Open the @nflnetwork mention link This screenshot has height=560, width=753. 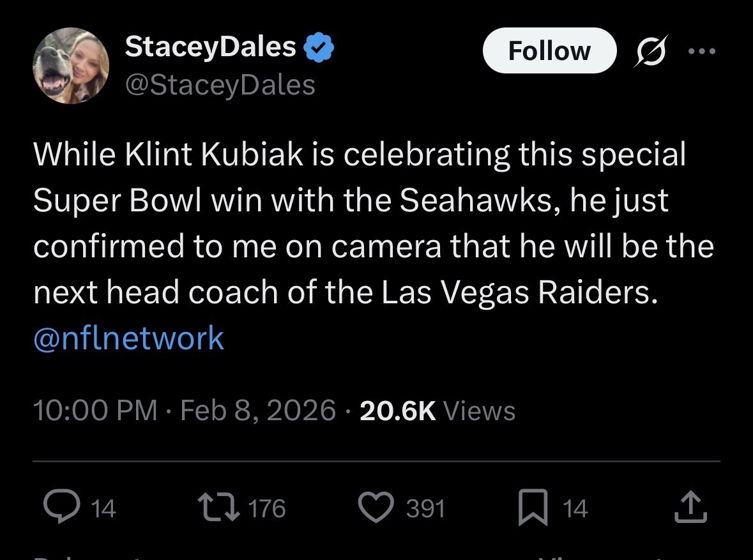point(128,338)
